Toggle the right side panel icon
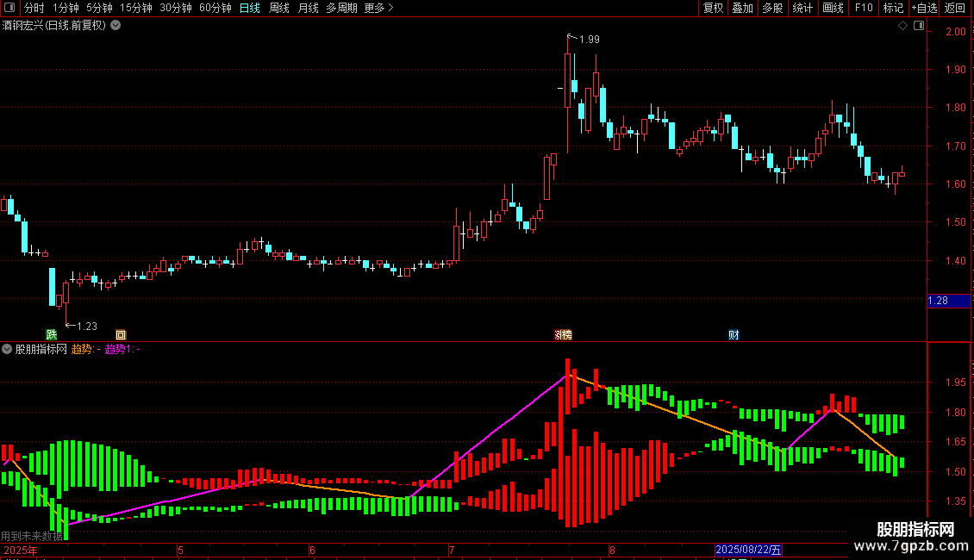This screenshot has width=974, height=560. pos(919,26)
